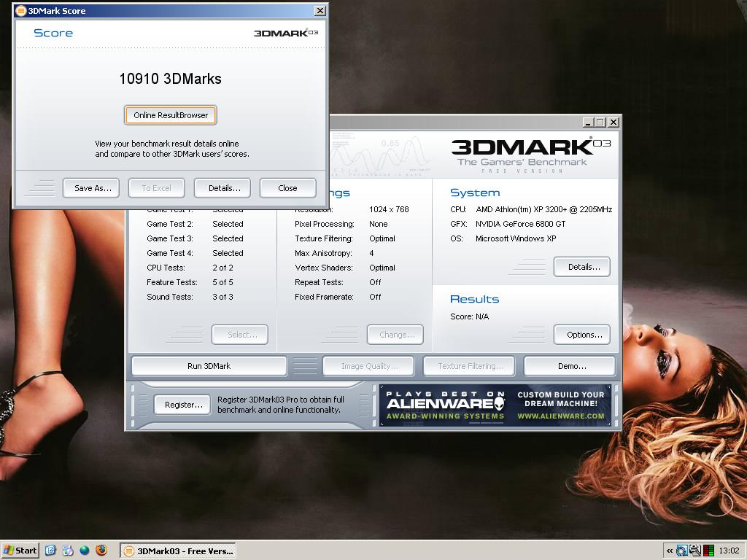The height and width of the screenshot is (560, 747).
Task: Click Save As... in the score dialog
Action: click(x=91, y=188)
